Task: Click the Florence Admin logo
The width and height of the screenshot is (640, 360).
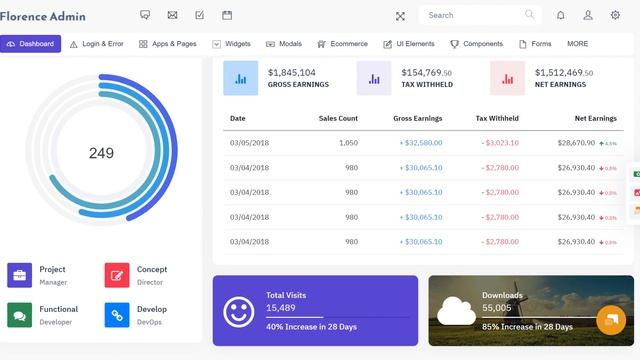Action: (x=43, y=16)
